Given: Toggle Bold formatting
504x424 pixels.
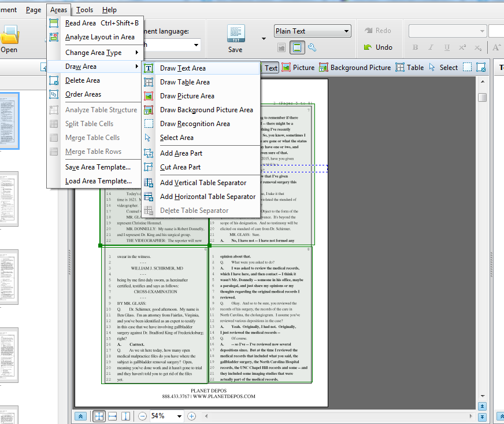Looking at the screenshot, I should (416, 47).
